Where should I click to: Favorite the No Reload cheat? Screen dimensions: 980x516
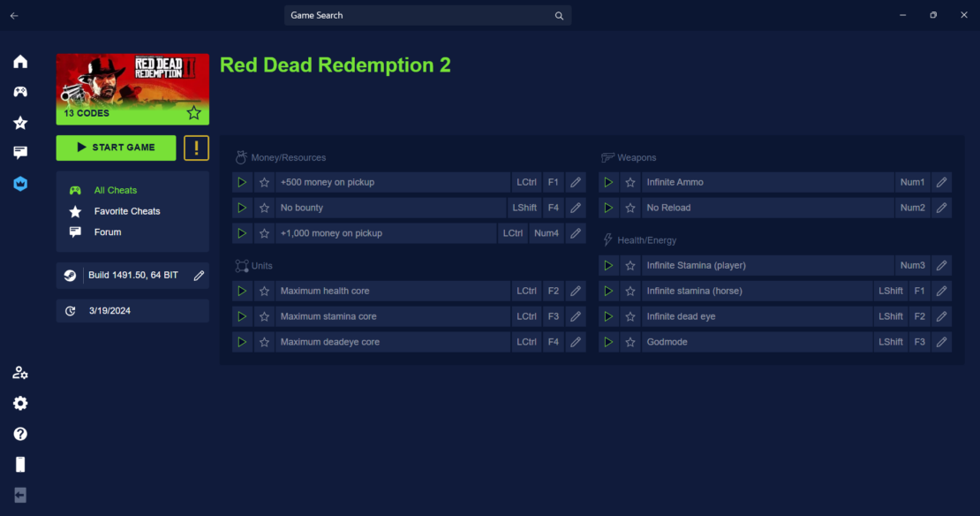(630, 208)
